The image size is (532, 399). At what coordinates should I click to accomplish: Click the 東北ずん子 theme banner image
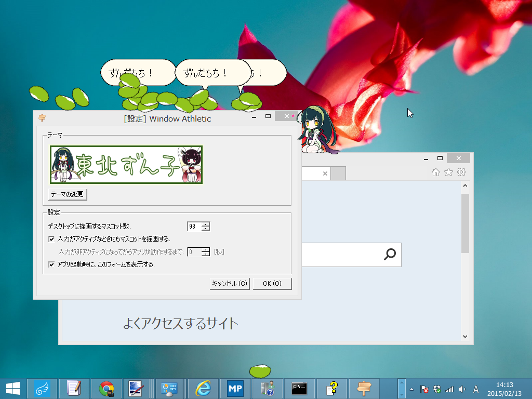(126, 165)
